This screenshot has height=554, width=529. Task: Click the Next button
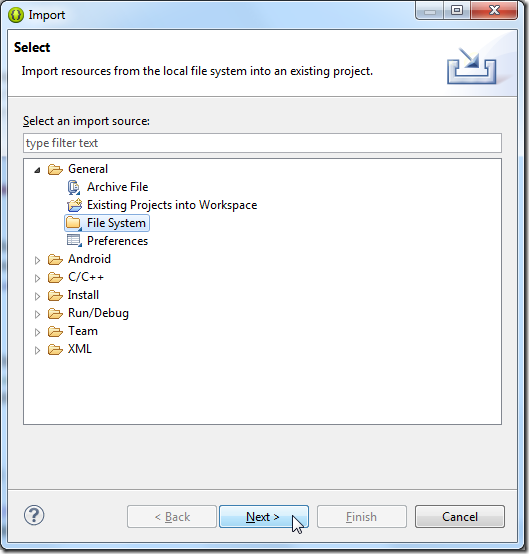pos(264,517)
